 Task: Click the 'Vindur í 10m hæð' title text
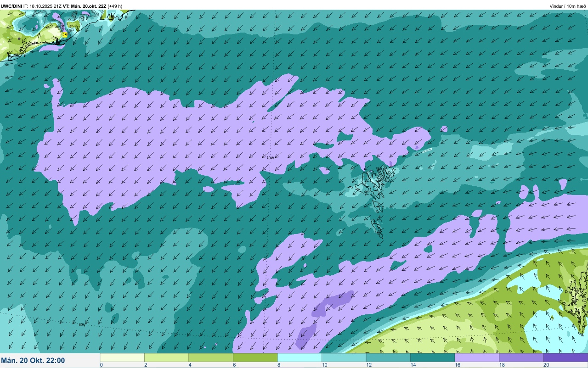[x=568, y=6]
